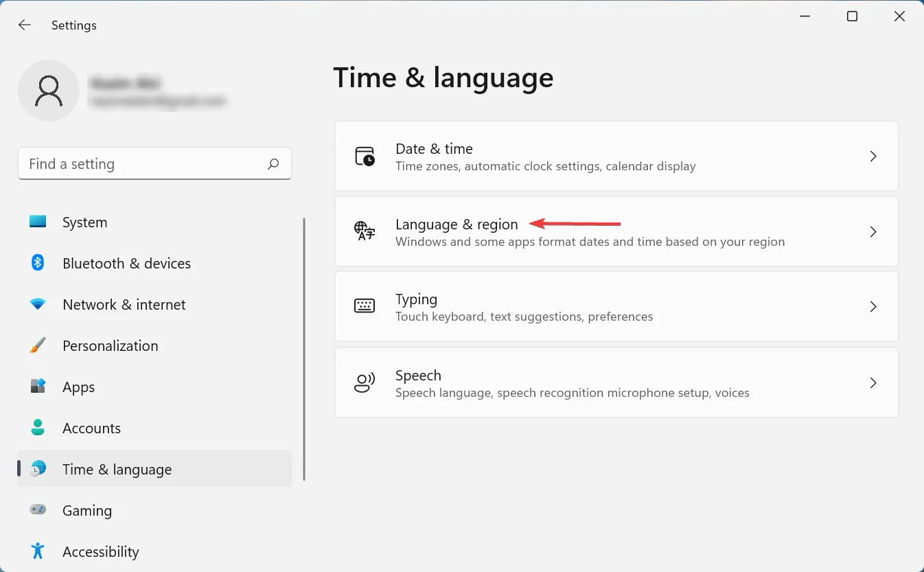This screenshot has height=572, width=924.
Task: Click the Date & time clock icon
Action: [x=365, y=157]
